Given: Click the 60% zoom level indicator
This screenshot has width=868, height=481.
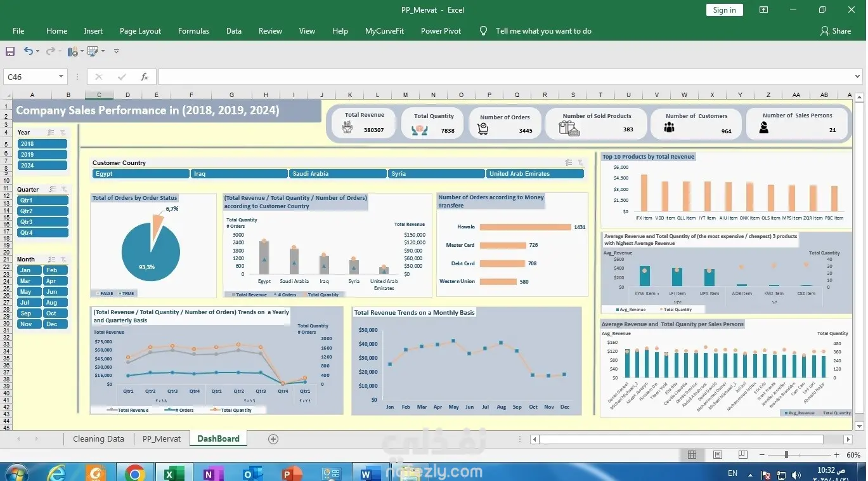Looking at the screenshot, I should (853, 455).
